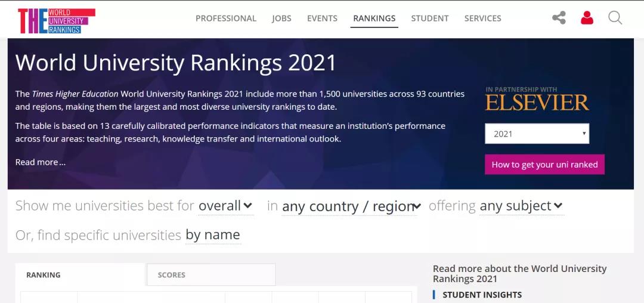This screenshot has width=644, height=303.
Task: Click the THE World University Rankings logo
Action: pos(57,21)
